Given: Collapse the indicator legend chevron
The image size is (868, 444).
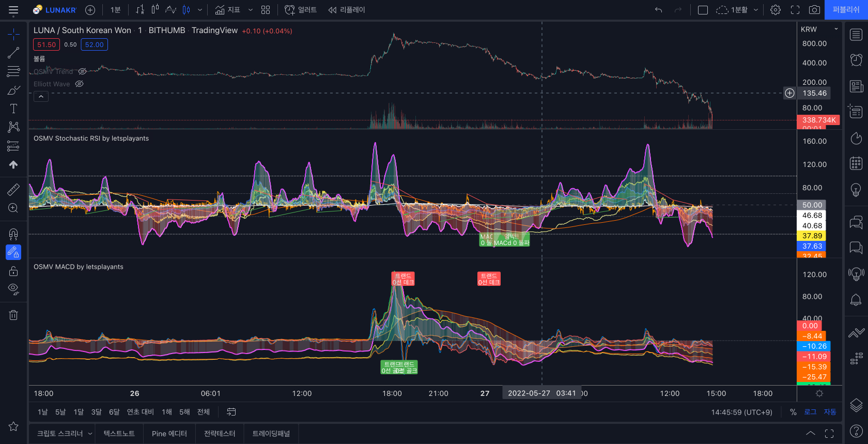Looking at the screenshot, I should point(41,96).
